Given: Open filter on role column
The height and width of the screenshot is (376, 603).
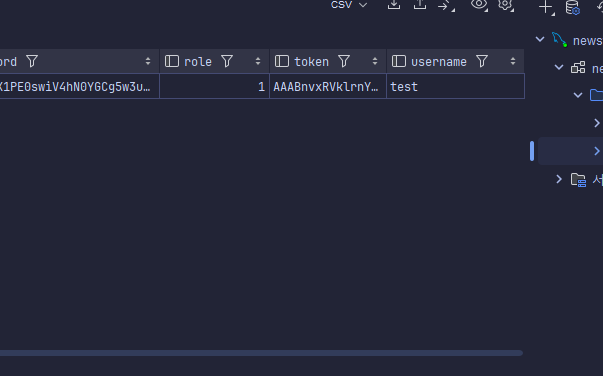Looking at the screenshot, I should [227, 61].
